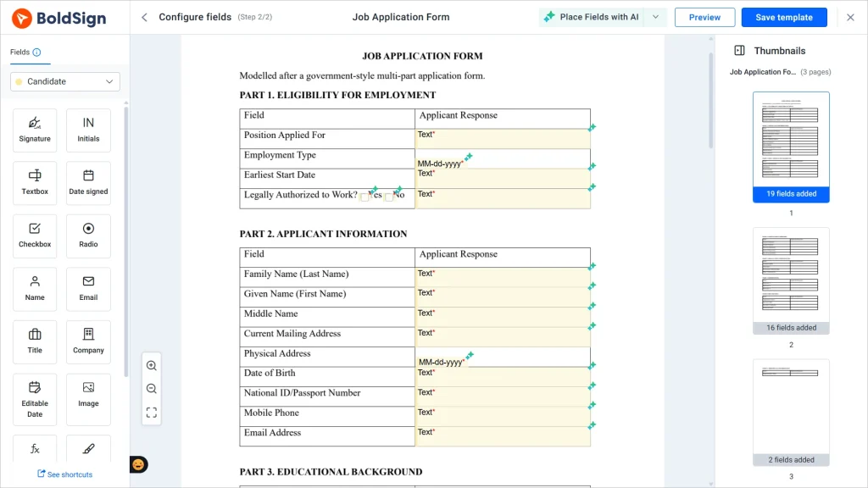Image resolution: width=868 pixels, height=488 pixels.
Task: Open the feedback emoji button
Action: click(138, 465)
